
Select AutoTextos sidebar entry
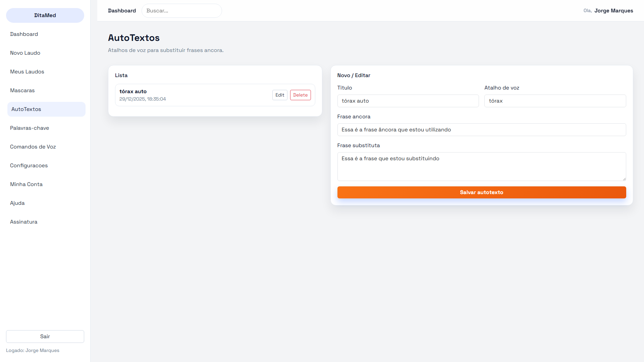click(x=26, y=109)
